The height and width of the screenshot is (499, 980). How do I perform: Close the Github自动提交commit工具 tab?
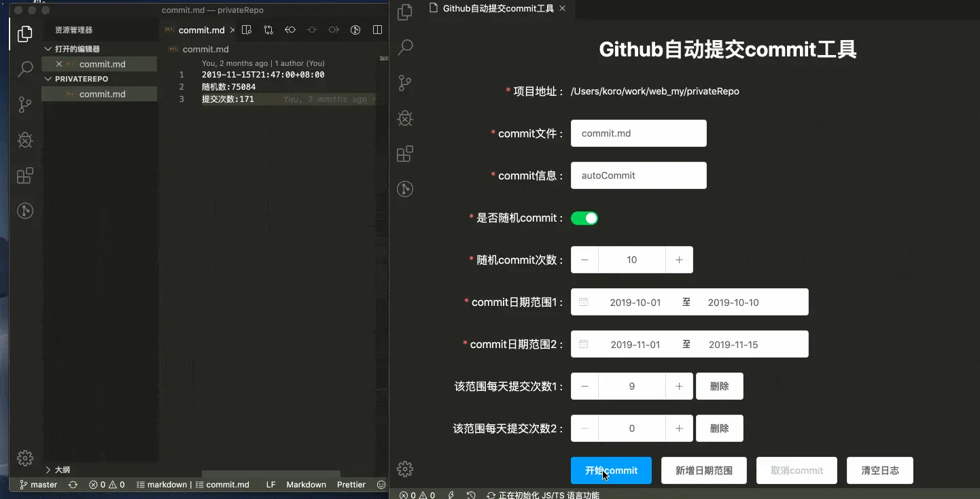[x=561, y=9]
